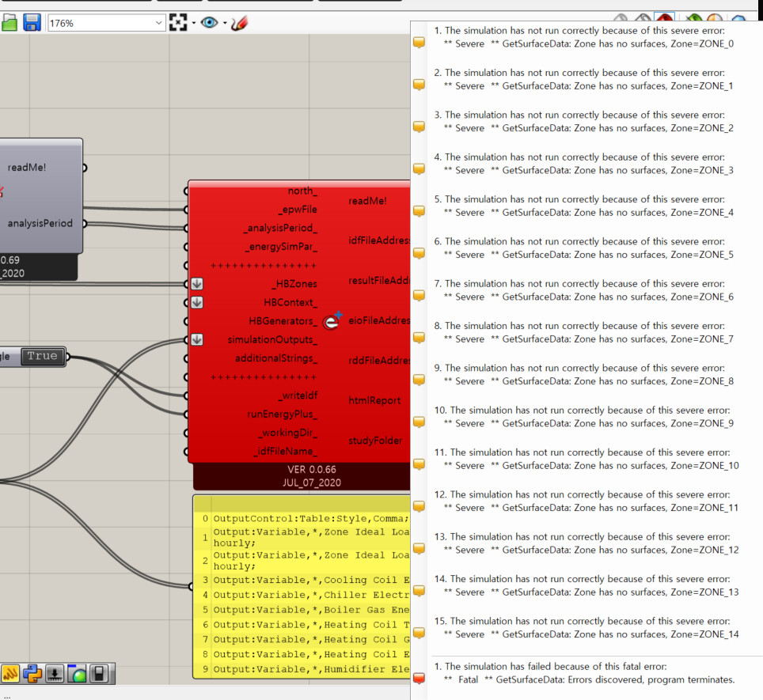Click the Python script icon in bottom toolbar
Image resolution: width=763 pixels, height=700 pixels.
32,674
